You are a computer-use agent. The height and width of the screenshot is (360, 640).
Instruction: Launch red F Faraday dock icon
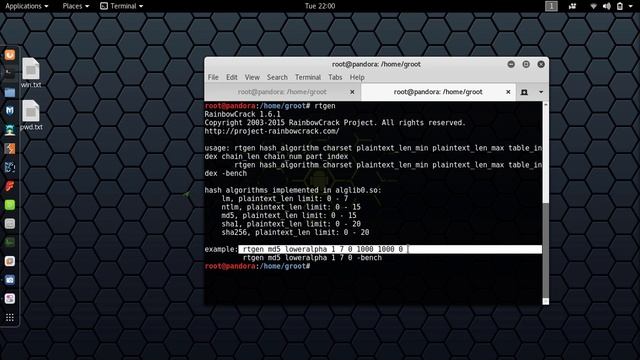point(10,186)
